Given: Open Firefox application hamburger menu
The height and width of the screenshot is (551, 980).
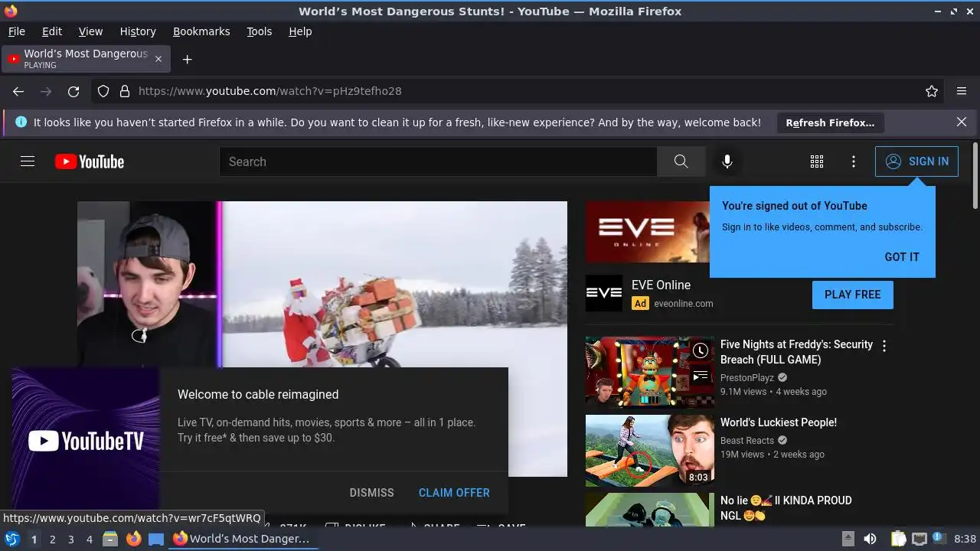Looking at the screenshot, I should (962, 91).
